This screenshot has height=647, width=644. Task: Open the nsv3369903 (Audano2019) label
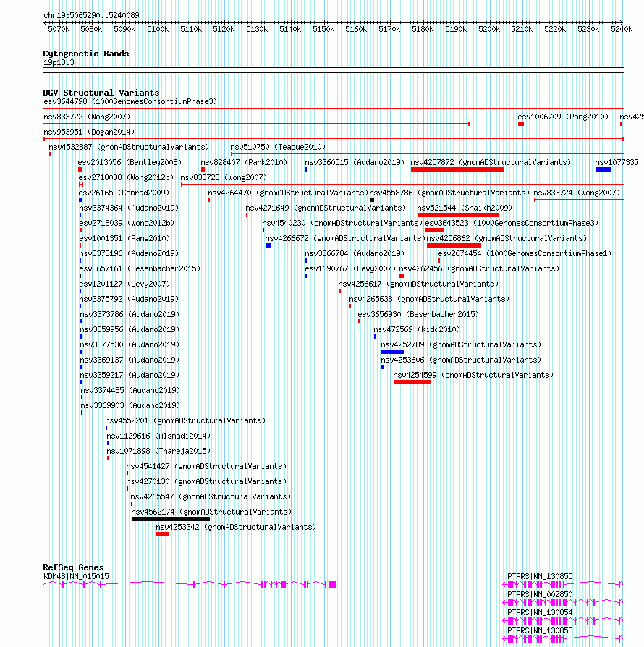(x=131, y=405)
